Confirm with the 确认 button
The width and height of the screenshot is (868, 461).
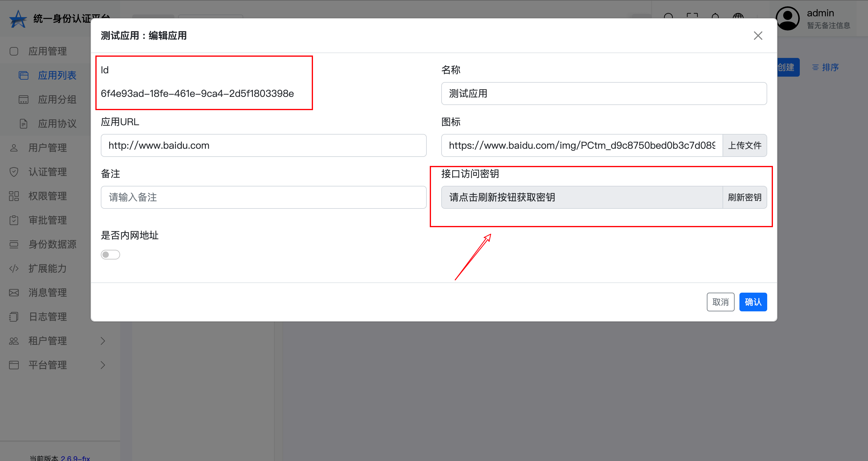coord(753,302)
